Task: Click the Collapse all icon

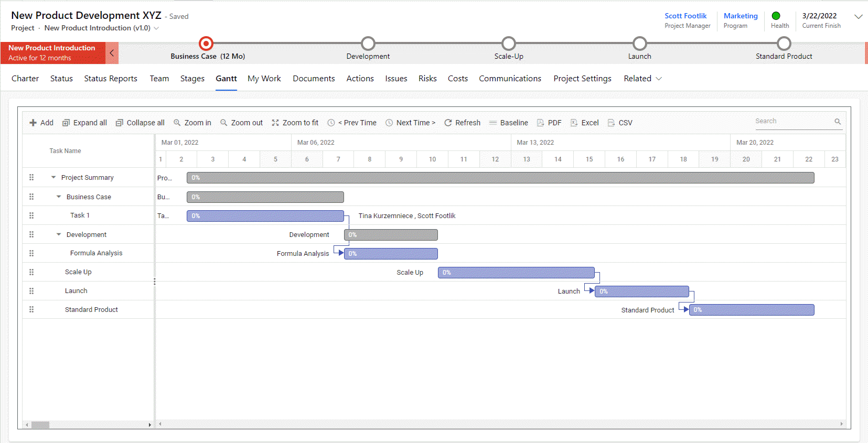Action: [120, 123]
